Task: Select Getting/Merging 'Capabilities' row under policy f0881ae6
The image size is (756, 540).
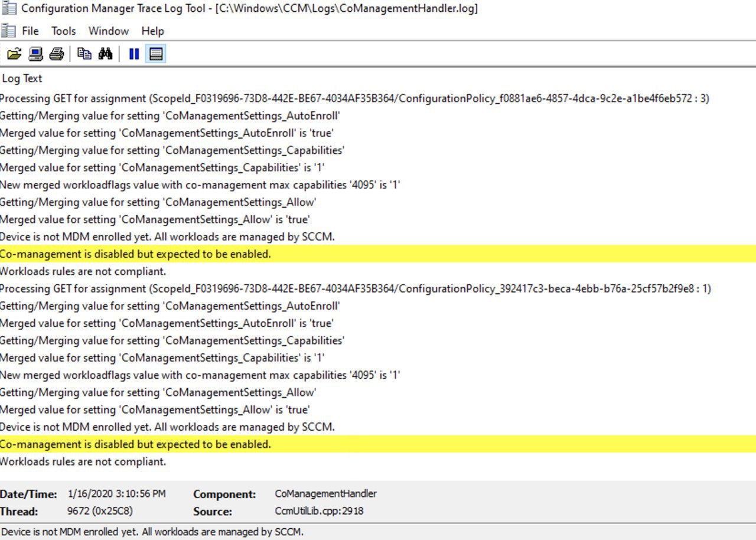Action: [378, 150]
